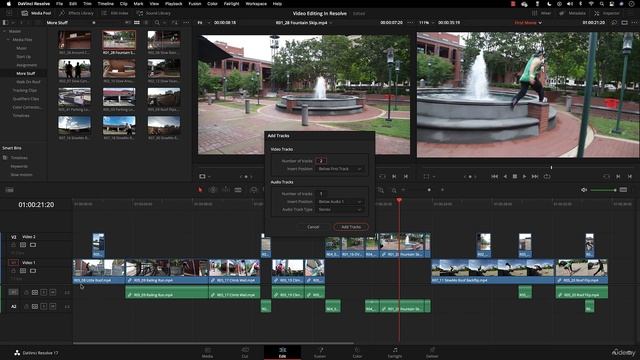This screenshot has height=360, width=640.
Task: Click the video Number of tracks field
Action: point(321,161)
